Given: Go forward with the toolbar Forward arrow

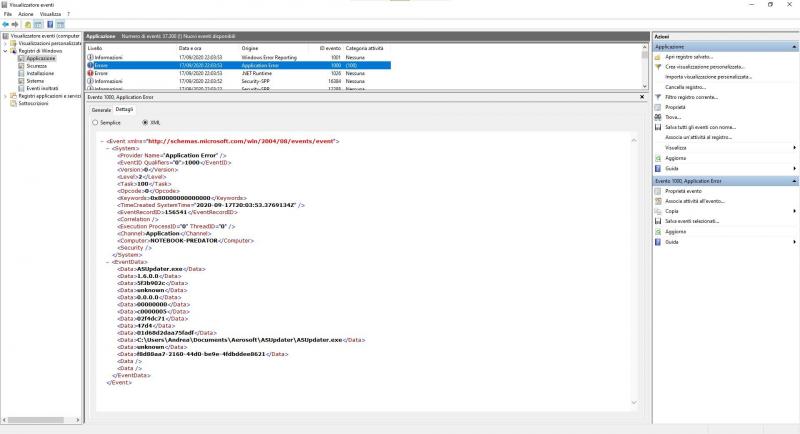Looking at the screenshot, I should point(15,24).
